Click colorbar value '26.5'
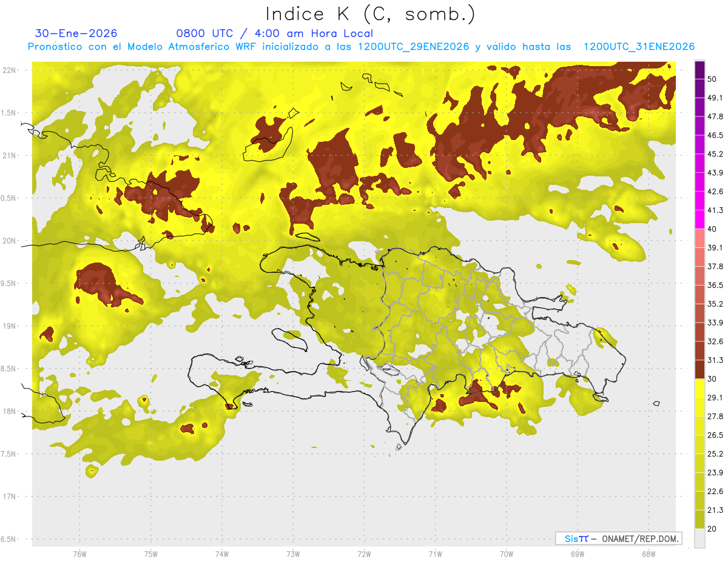 715,435
